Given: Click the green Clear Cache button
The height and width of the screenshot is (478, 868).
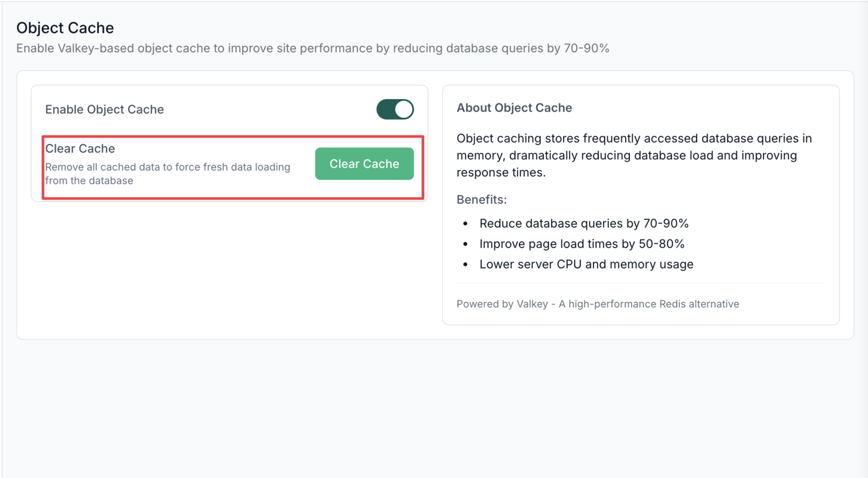Looking at the screenshot, I should [364, 164].
